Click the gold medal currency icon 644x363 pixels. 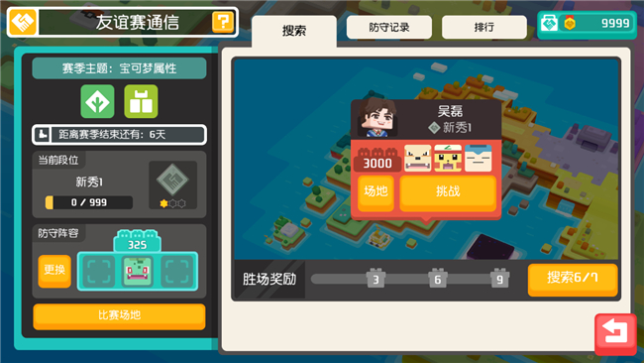click(x=570, y=24)
